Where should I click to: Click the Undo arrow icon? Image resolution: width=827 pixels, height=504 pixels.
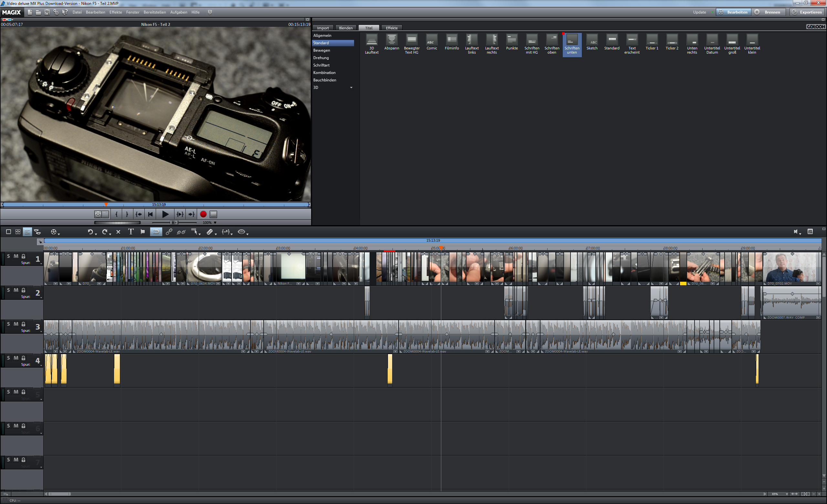tap(90, 232)
